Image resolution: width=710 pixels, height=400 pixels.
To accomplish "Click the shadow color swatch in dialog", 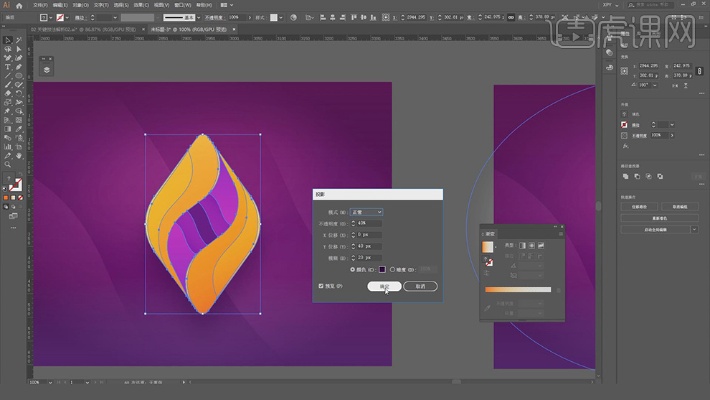I will [382, 270].
